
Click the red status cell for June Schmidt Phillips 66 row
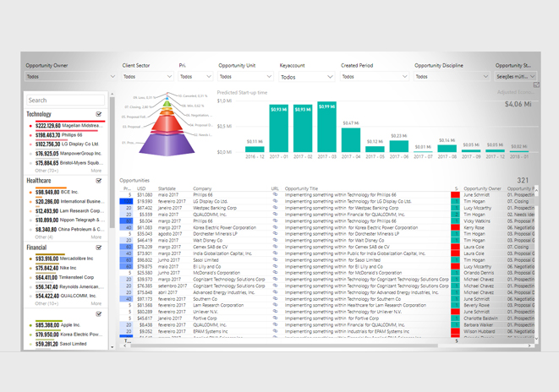coord(455,195)
